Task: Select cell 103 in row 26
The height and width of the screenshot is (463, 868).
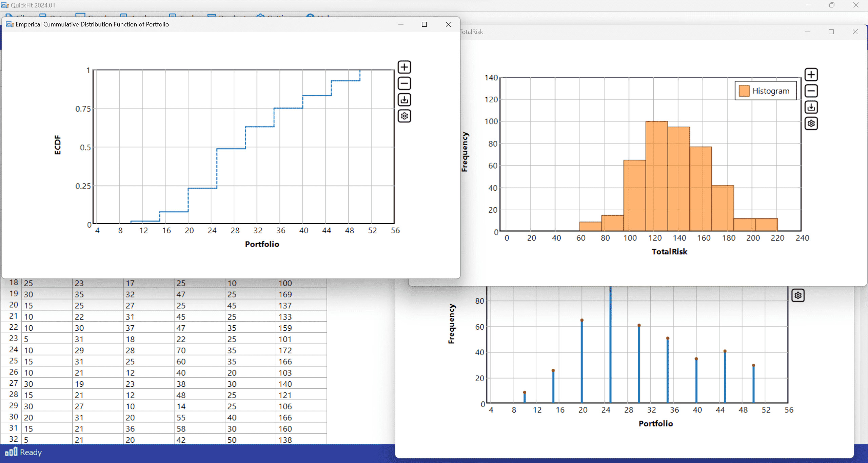Action: [x=301, y=373]
